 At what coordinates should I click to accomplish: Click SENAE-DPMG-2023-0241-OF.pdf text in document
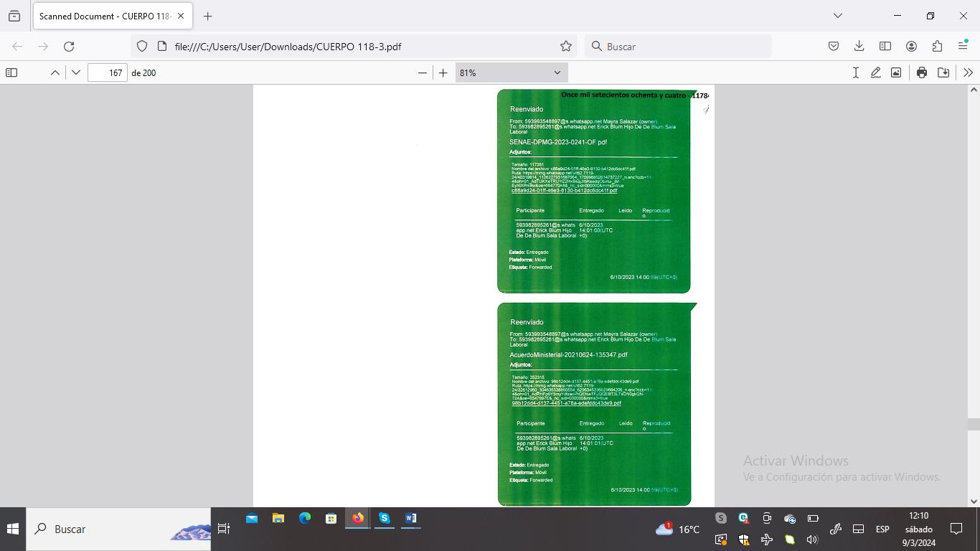pos(558,142)
